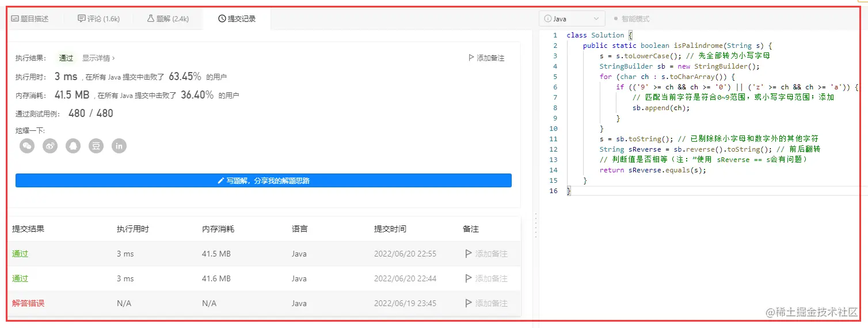Open the 题解 (2.4k) tab
This screenshot has height=328, width=868.
(168, 18)
